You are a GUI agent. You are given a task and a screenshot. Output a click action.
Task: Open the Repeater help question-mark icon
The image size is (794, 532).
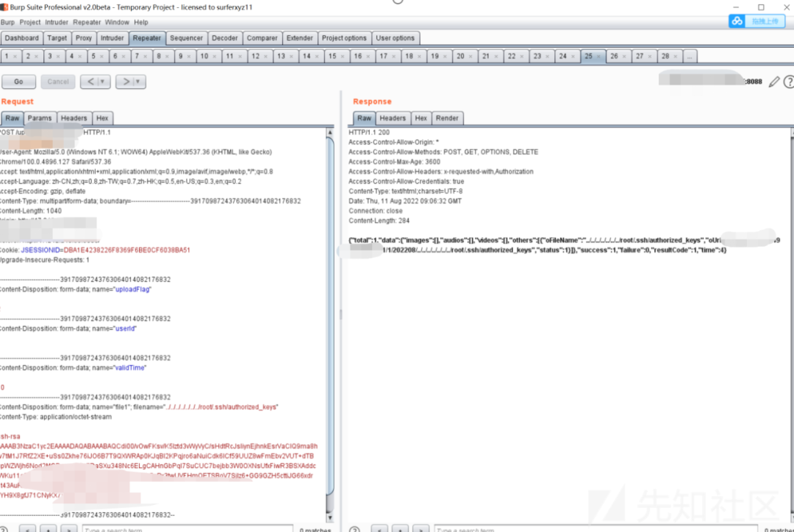coord(789,82)
